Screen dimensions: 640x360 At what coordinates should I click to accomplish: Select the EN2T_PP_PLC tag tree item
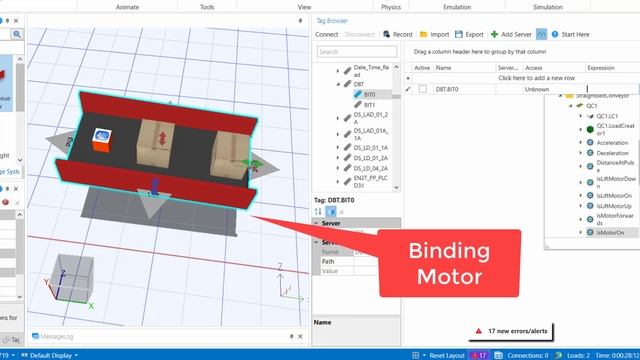point(371,182)
